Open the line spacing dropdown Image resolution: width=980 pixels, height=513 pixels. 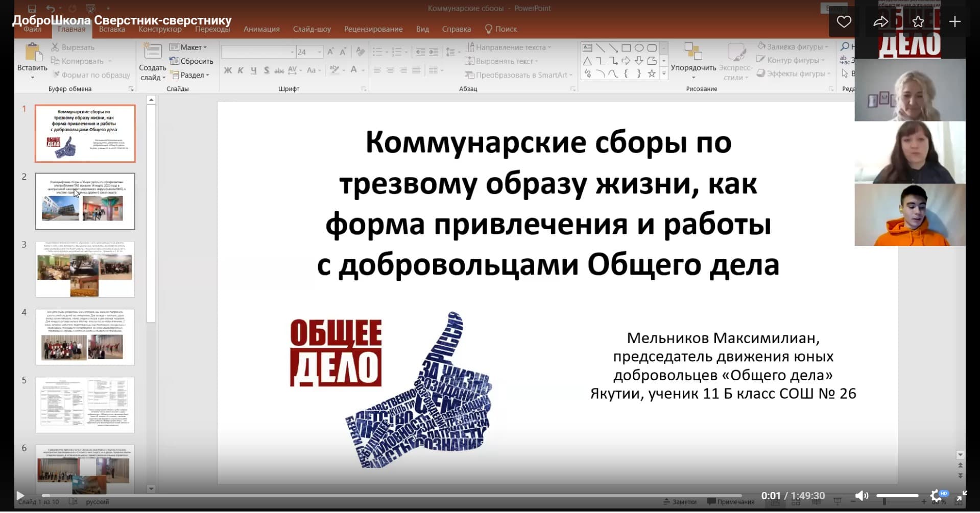pyautogui.click(x=452, y=52)
